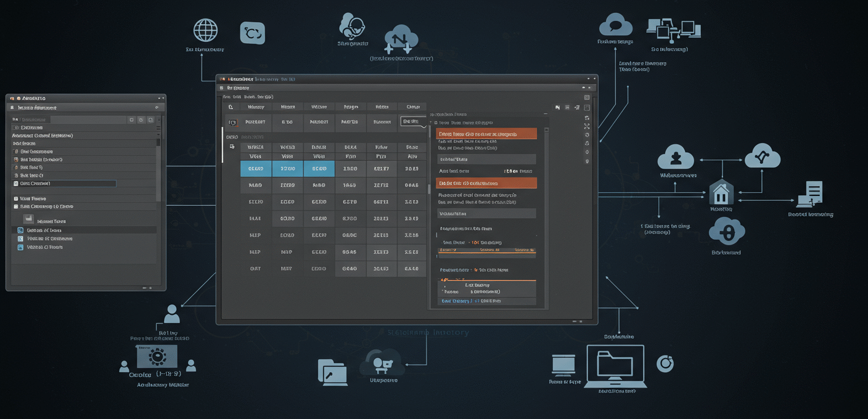Click the gear settings box icon at bottom left
Image resolution: width=868 pixels, height=419 pixels.
(157, 356)
